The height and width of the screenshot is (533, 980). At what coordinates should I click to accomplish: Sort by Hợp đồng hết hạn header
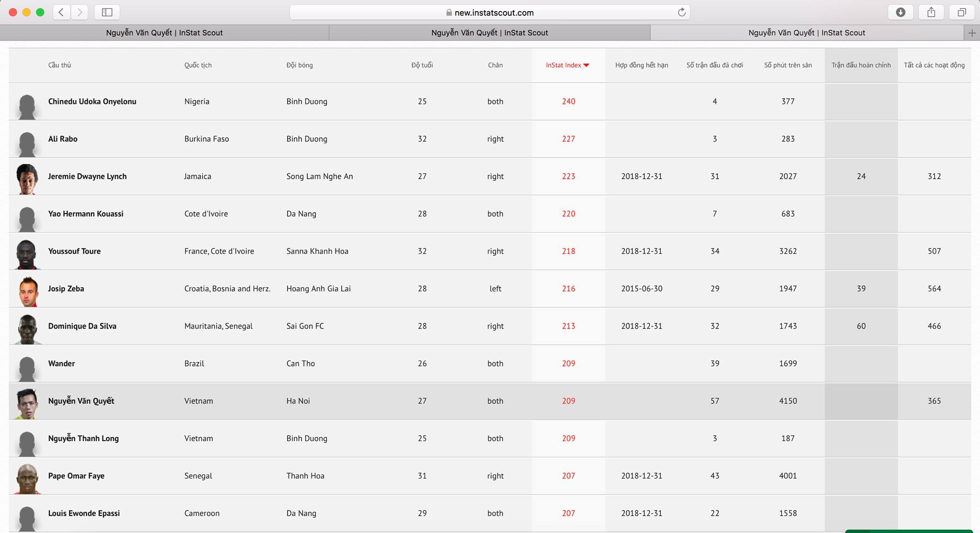coord(641,65)
